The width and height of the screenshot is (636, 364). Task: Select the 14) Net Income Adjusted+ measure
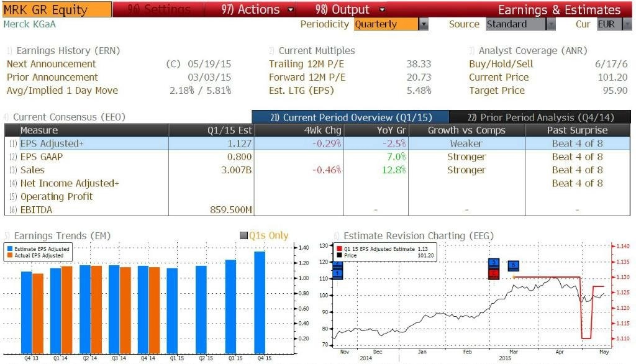[x=70, y=183]
